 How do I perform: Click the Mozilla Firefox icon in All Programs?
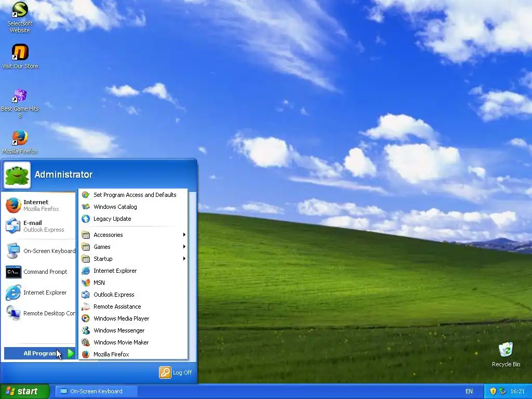click(86, 354)
